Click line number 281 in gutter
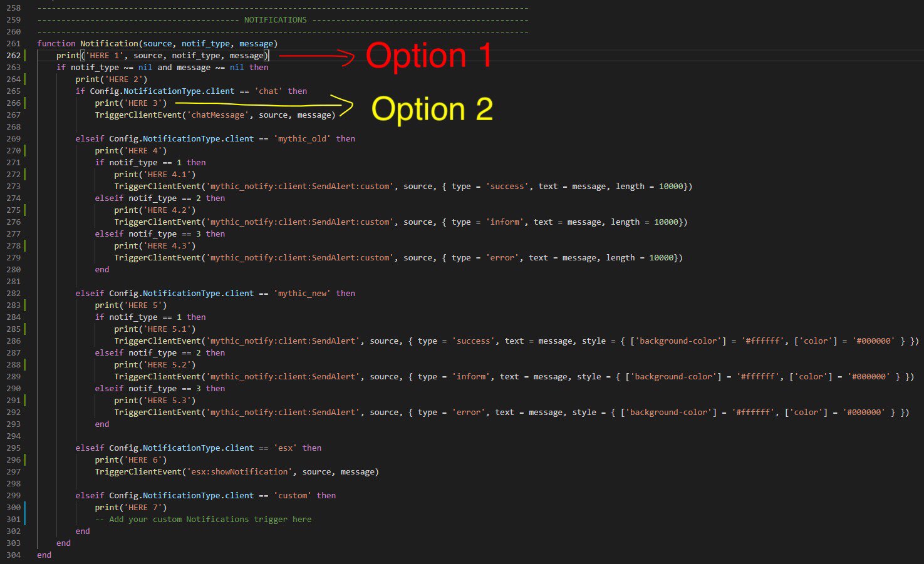Screen dimensions: 924x564 13,281
